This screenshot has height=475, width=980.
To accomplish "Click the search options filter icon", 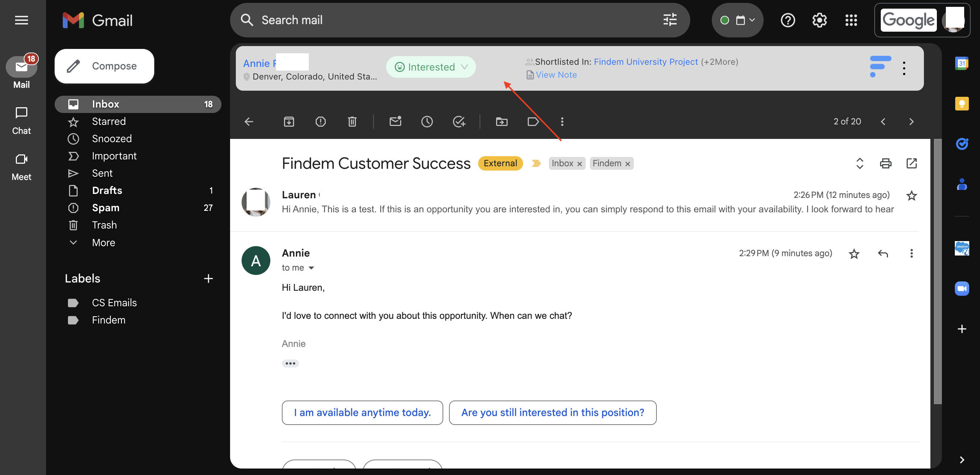I will (x=669, y=20).
